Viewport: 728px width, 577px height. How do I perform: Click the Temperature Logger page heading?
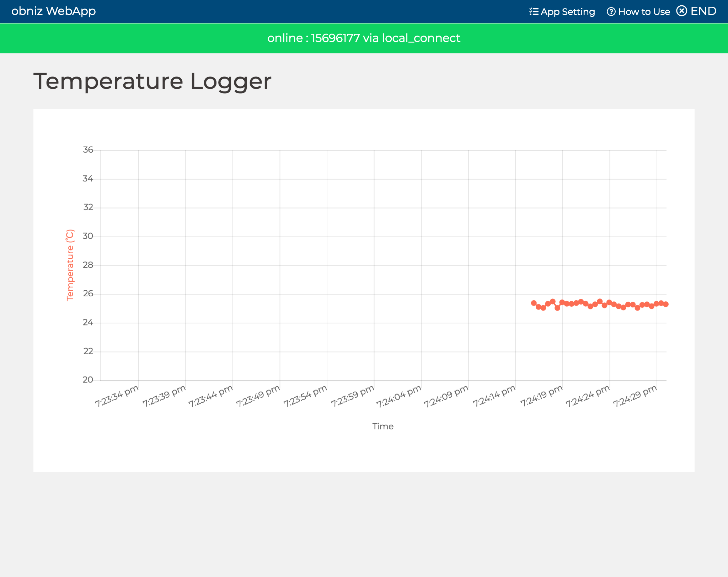point(152,81)
